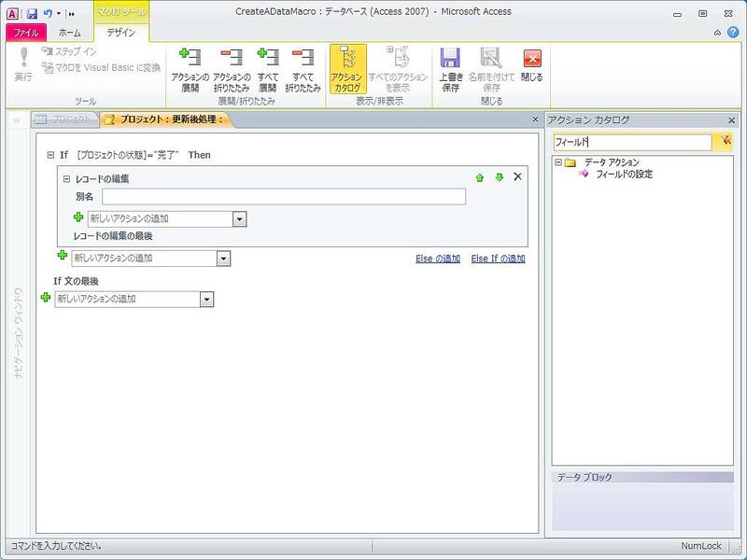Minimize the ribbon with caret icon
Image resolution: width=747 pixels, height=560 pixels.
click(717, 33)
